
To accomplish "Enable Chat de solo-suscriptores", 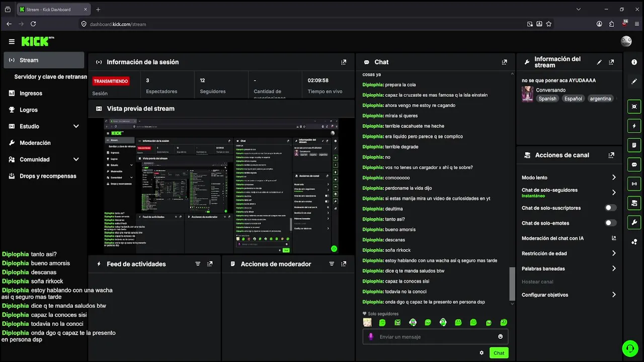I will [610, 208].
